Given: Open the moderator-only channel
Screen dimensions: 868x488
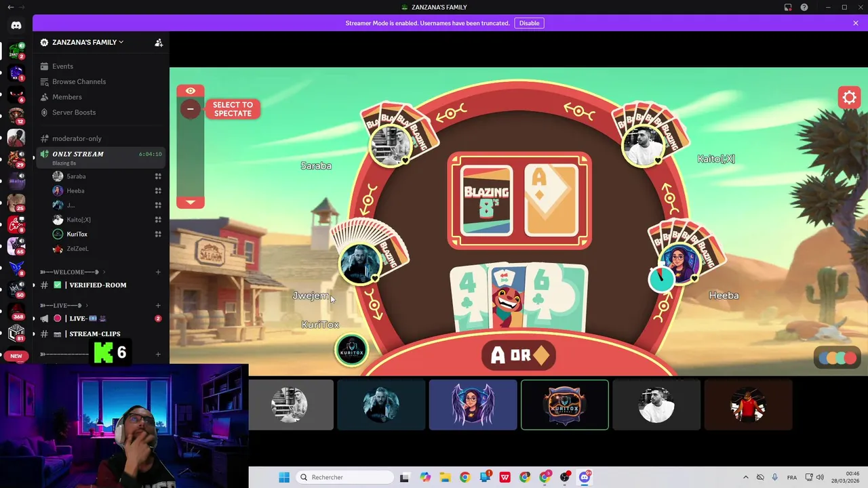Looking at the screenshot, I should pos(77,138).
